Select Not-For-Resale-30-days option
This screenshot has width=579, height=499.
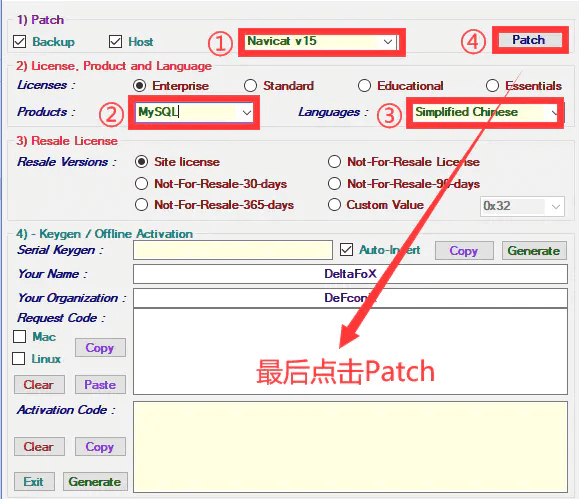(x=141, y=184)
